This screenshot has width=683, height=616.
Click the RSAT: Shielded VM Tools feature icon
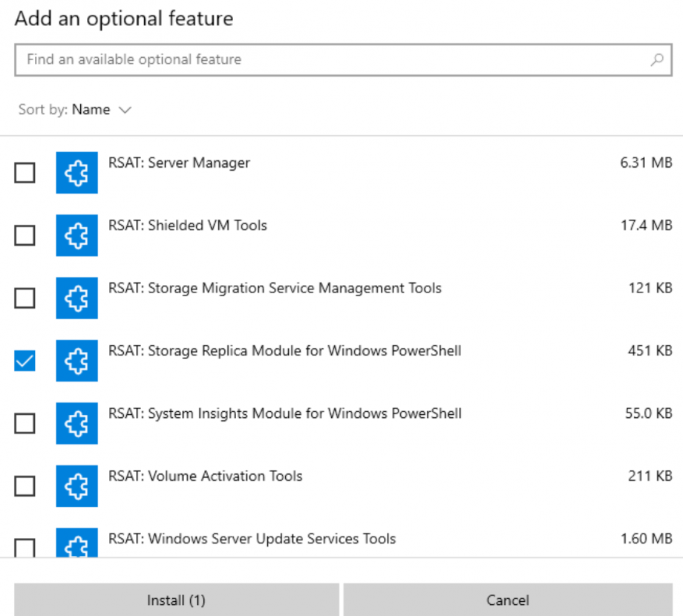[x=76, y=235]
